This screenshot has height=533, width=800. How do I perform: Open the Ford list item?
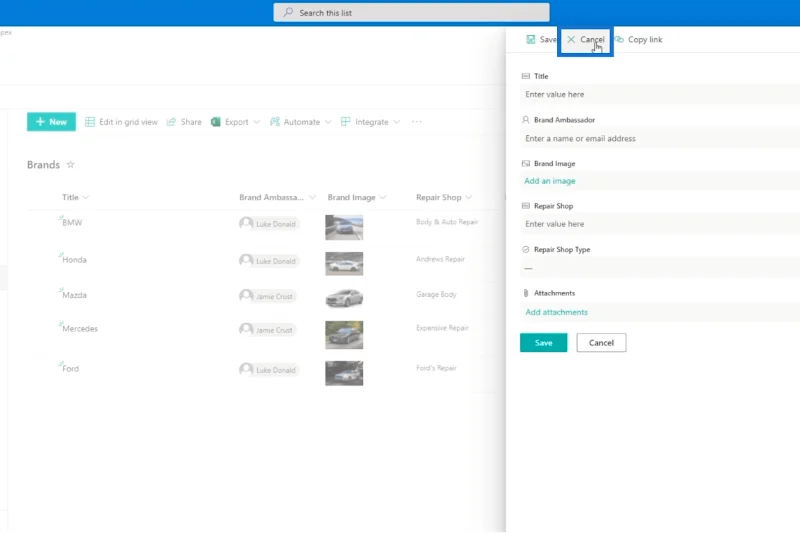(x=70, y=368)
